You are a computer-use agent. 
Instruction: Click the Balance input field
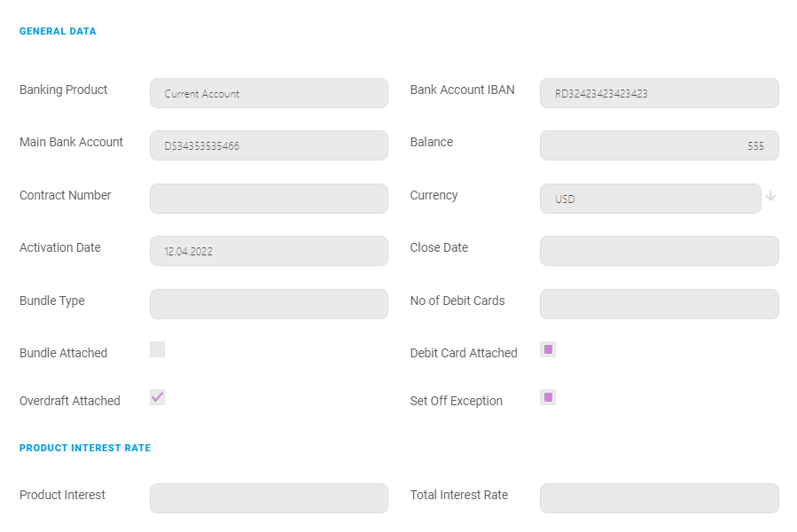coord(659,145)
